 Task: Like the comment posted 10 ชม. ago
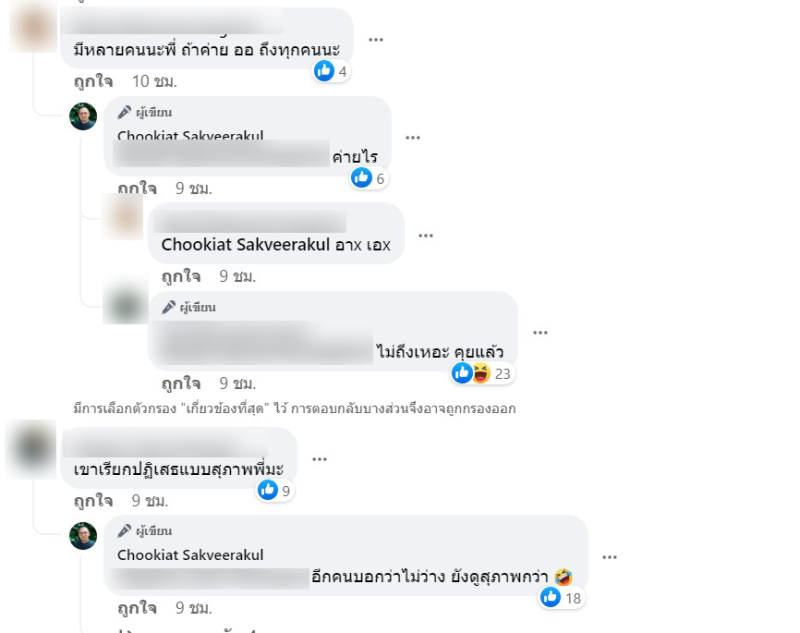[x=93, y=81]
